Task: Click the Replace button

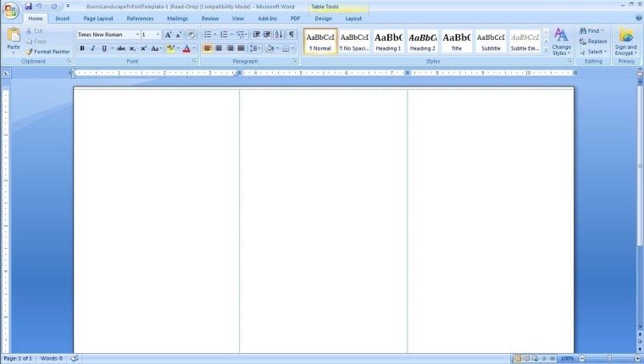Action: (x=593, y=41)
